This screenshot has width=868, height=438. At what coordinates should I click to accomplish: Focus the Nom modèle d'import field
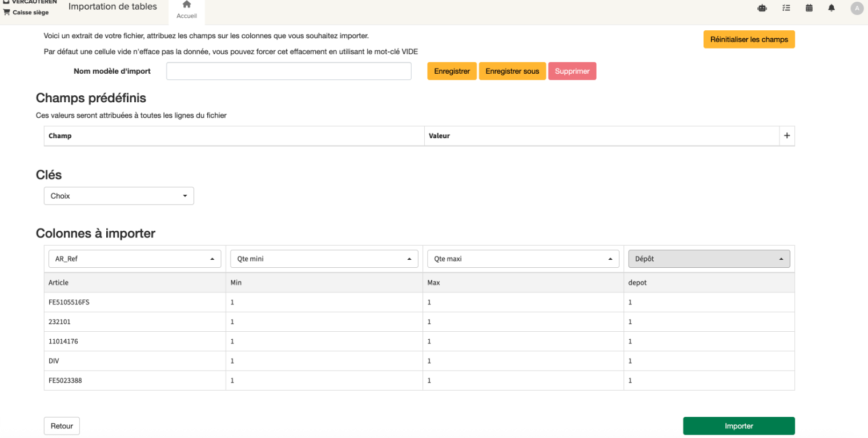click(x=289, y=71)
